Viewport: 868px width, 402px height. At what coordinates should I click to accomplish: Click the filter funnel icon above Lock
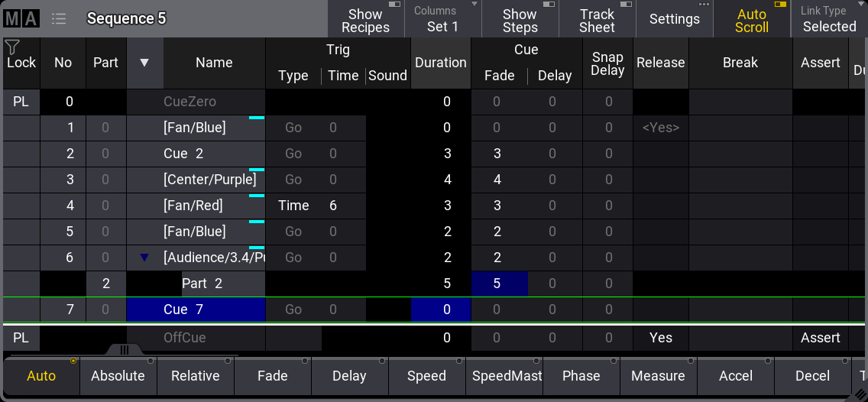click(11, 47)
